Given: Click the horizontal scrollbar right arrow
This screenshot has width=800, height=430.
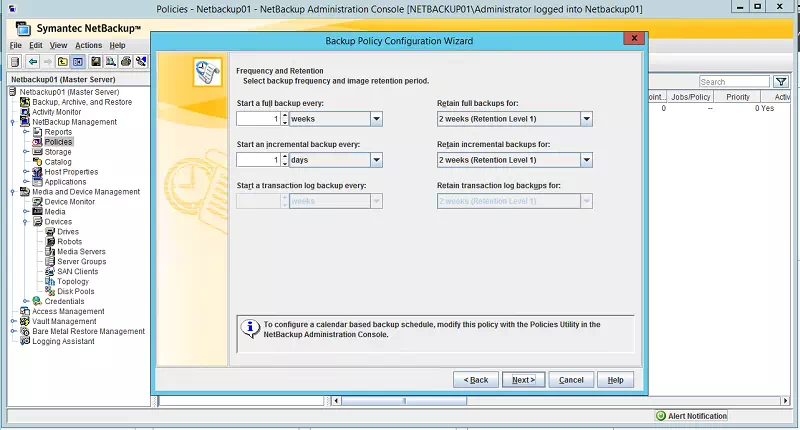Looking at the screenshot, I should 786,401.
